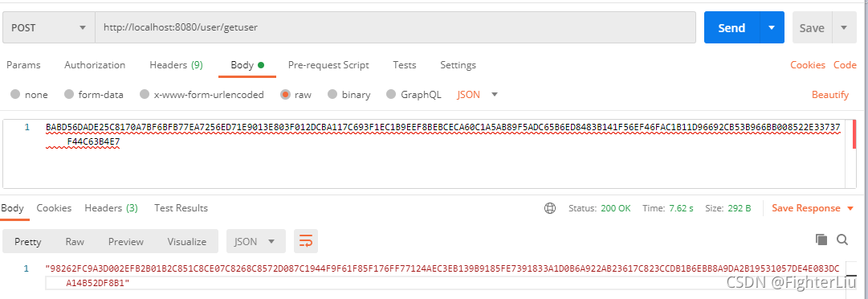Viewport: 868px width, 299px height.
Task: Click the Save button
Action: (x=812, y=27)
